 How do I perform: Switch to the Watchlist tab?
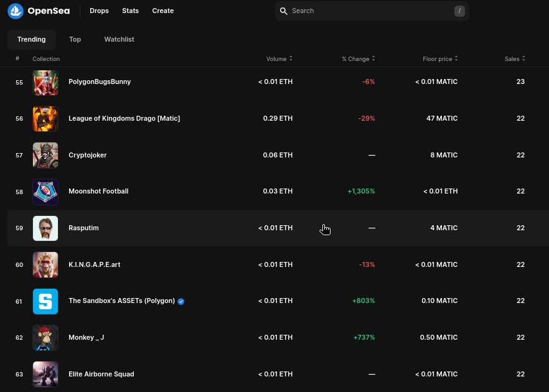119,40
